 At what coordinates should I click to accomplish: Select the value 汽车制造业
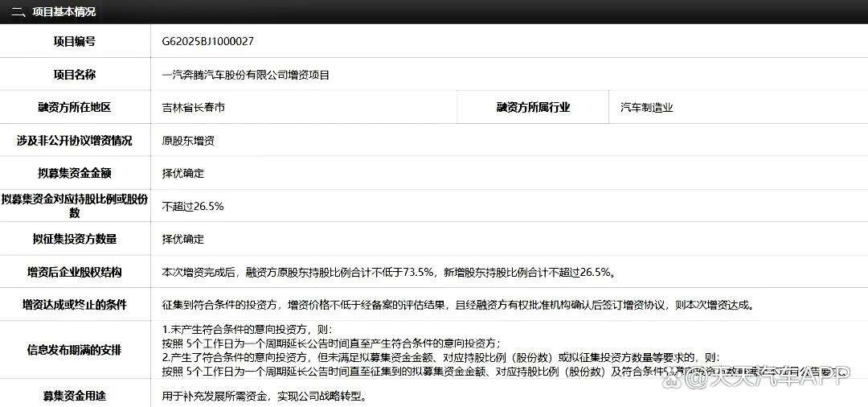[x=646, y=108]
